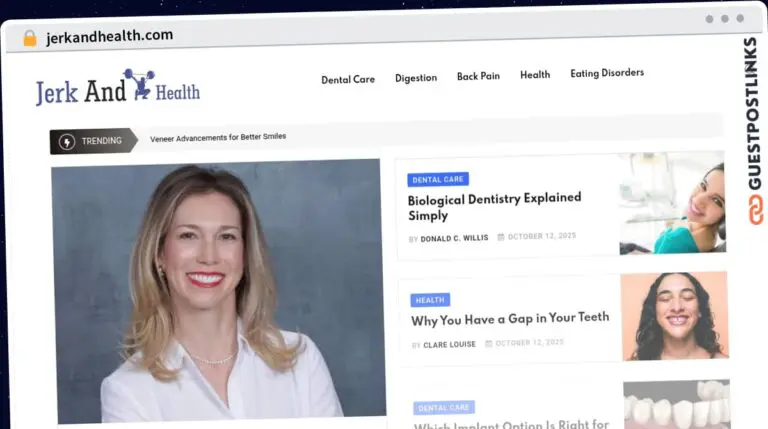Select the Health navigation item
The height and width of the screenshot is (429, 768).
[535, 75]
